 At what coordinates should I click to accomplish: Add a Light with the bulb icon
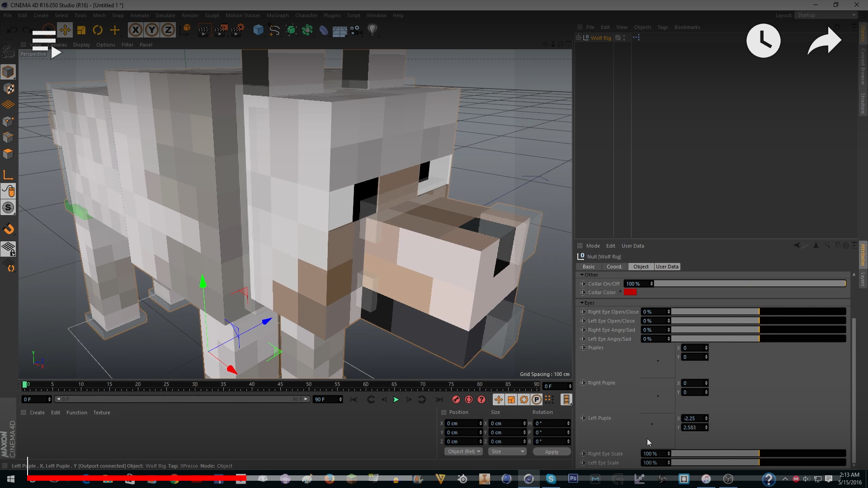coord(373,30)
